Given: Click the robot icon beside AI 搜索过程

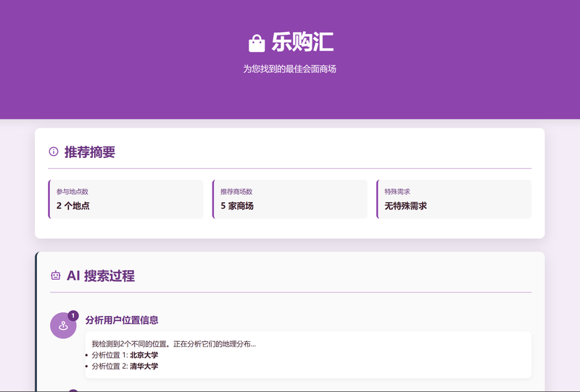Looking at the screenshot, I should point(56,275).
